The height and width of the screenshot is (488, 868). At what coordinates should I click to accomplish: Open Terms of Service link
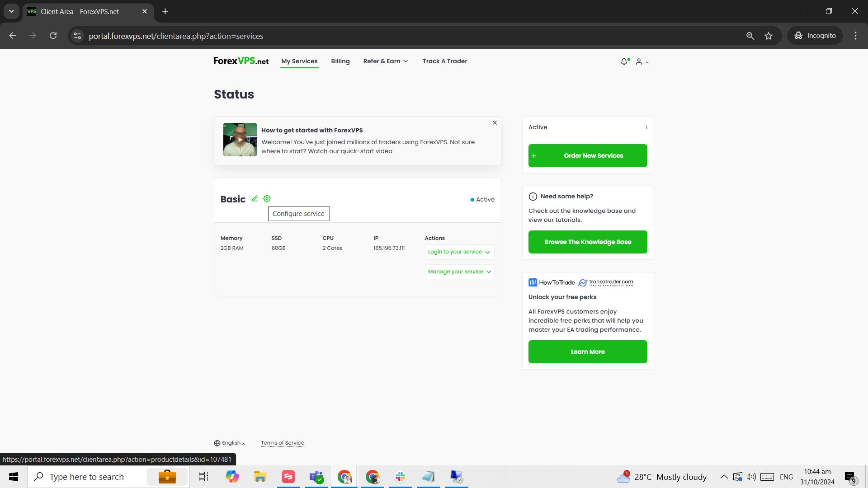(x=283, y=443)
